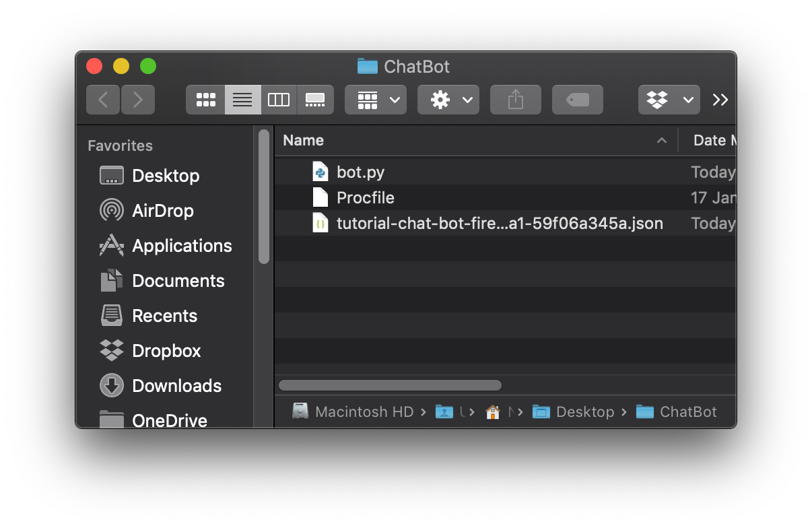Select the Python file bot.py
The image size is (812, 528).
click(x=360, y=172)
